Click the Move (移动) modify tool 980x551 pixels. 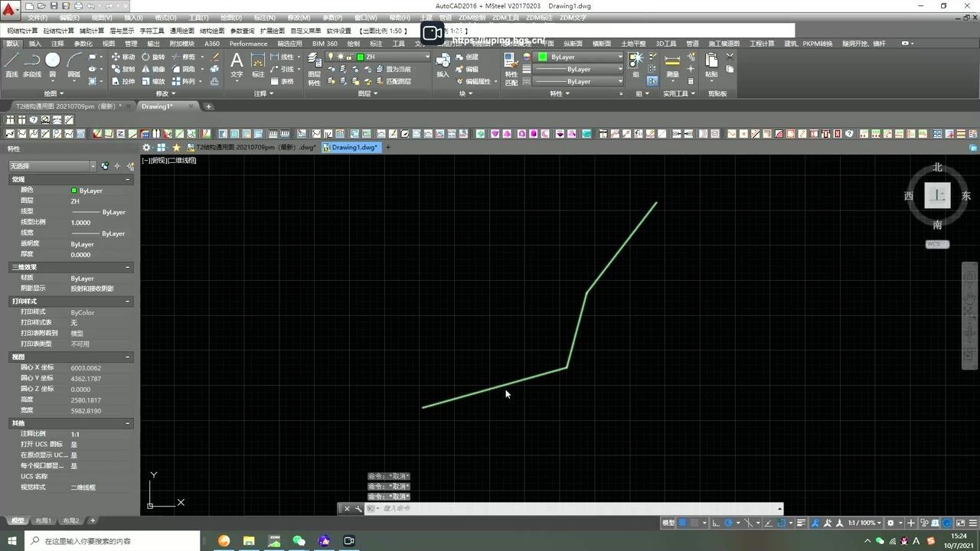(x=122, y=57)
